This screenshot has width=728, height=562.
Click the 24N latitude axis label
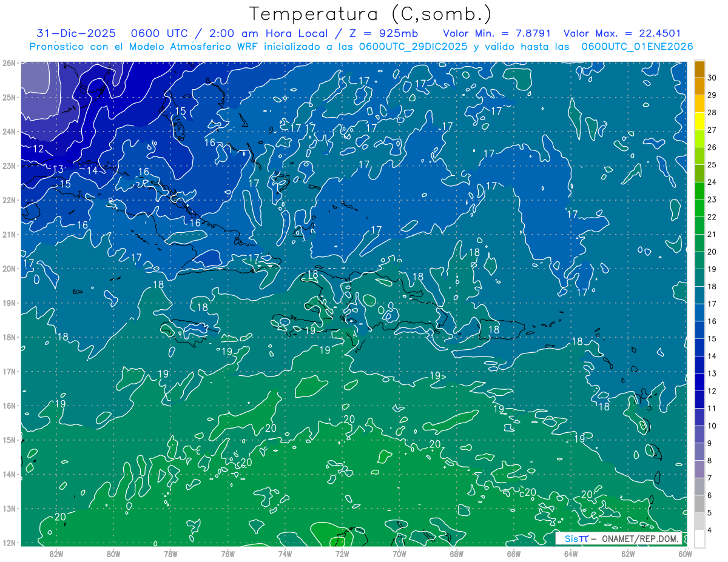tap(8, 132)
